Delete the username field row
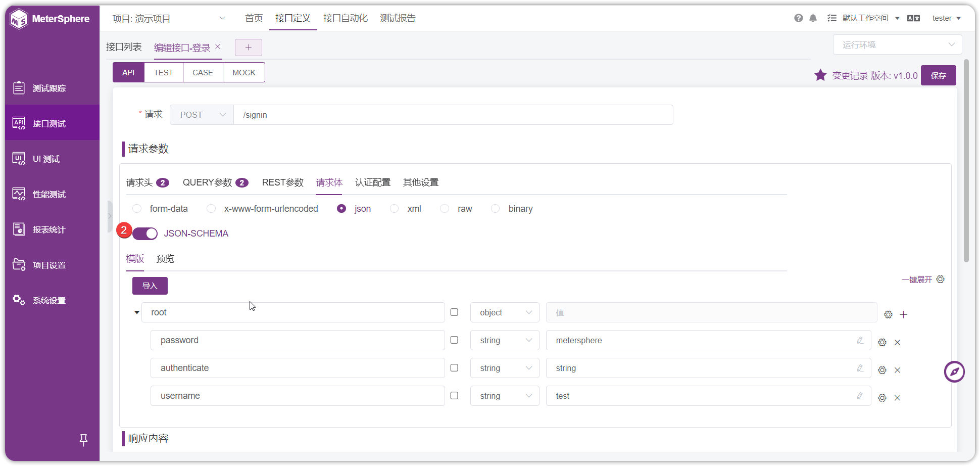980x466 pixels. [x=898, y=398]
